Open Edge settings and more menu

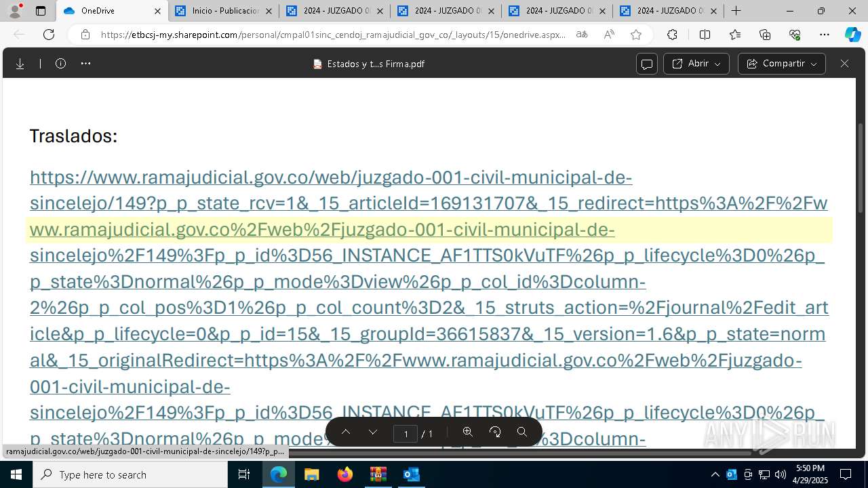tap(825, 35)
